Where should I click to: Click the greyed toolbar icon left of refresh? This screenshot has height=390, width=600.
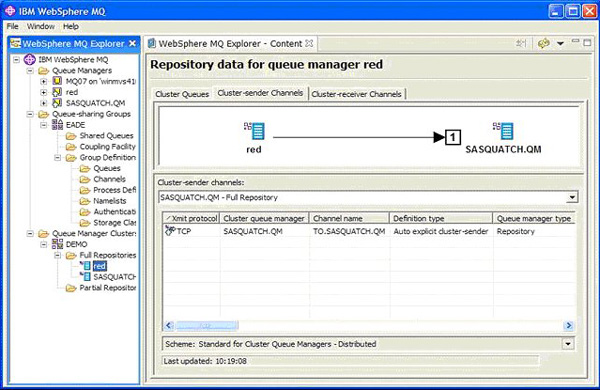(x=521, y=44)
